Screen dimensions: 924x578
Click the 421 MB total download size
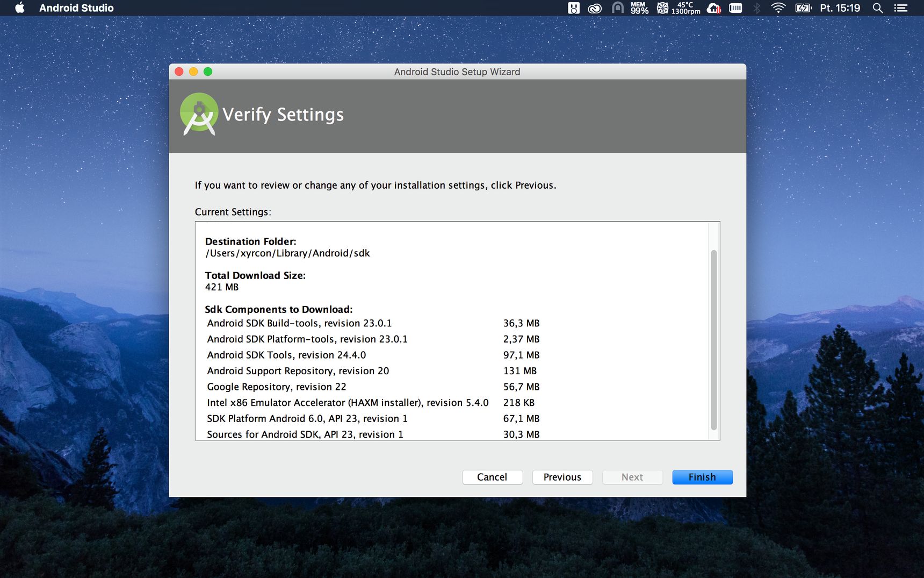point(222,287)
